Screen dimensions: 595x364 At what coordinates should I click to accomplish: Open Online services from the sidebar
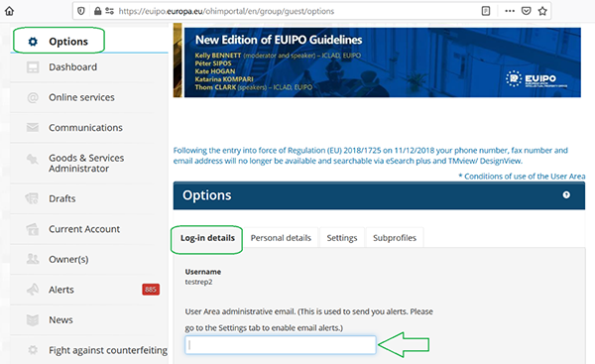[x=81, y=97]
